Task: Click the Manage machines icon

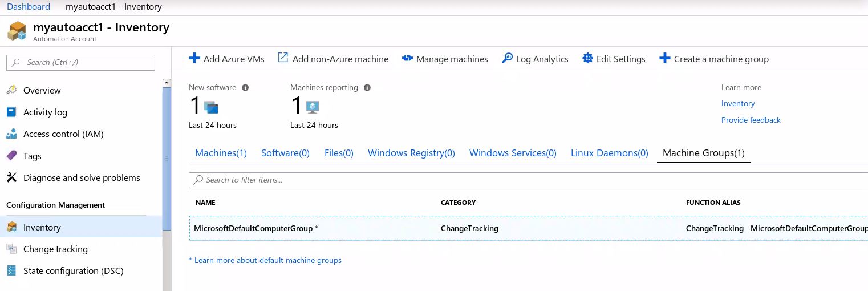Action: (x=407, y=59)
